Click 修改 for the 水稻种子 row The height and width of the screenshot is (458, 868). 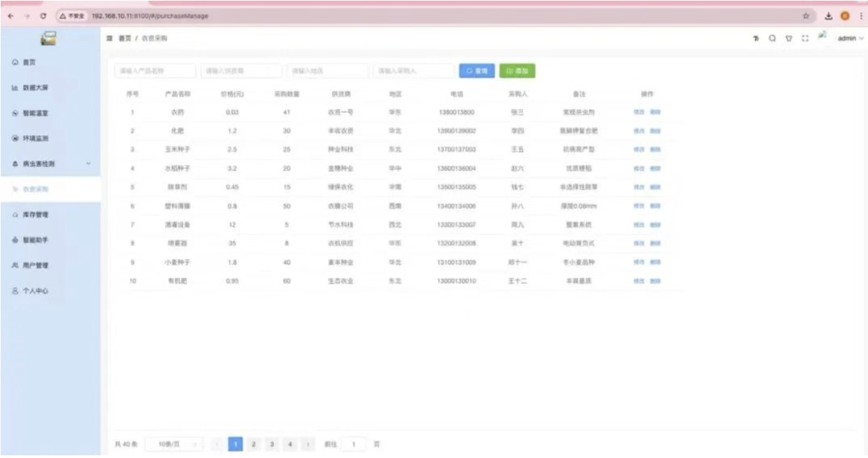[639, 168]
